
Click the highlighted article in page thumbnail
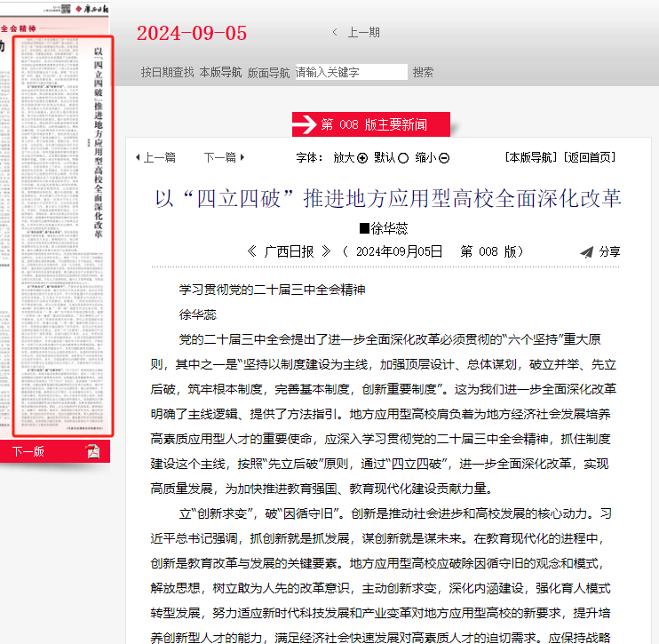pyautogui.click(x=62, y=235)
